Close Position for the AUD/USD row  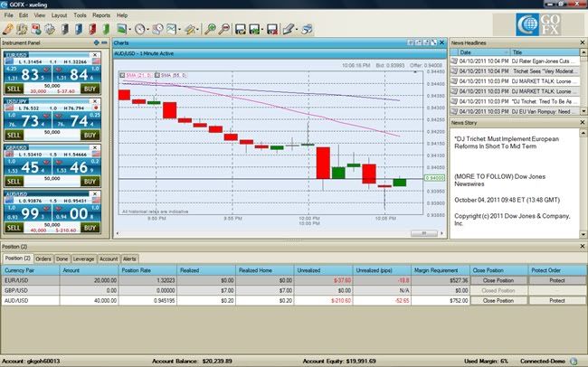(x=493, y=299)
